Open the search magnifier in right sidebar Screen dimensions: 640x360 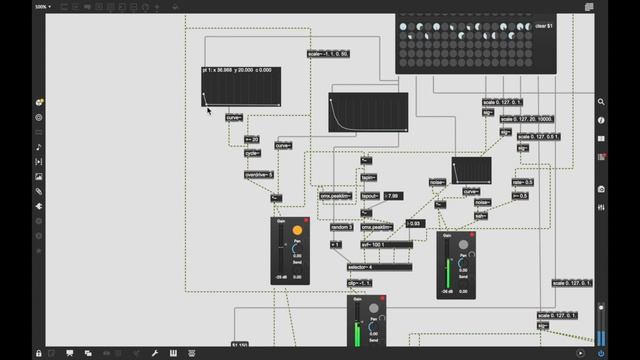click(601, 102)
